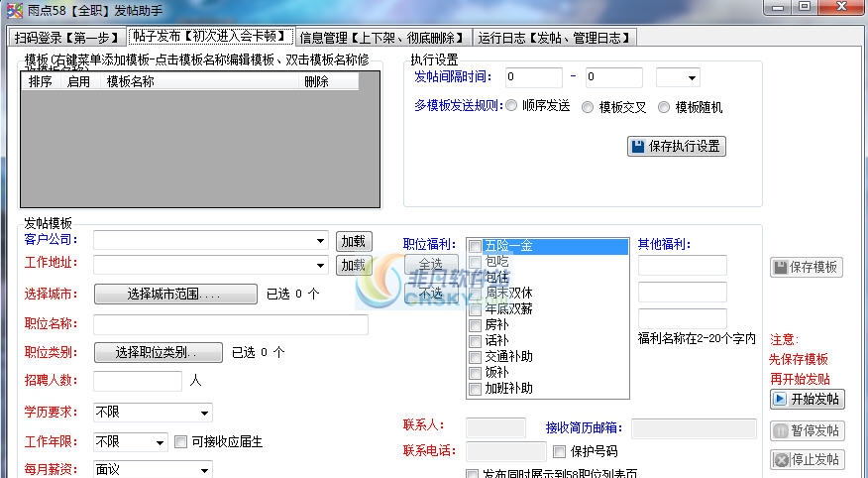Image resolution: width=868 pixels, height=478 pixels.
Task: Click floppy disk icon on 保存执行设置
Action: click(x=638, y=146)
